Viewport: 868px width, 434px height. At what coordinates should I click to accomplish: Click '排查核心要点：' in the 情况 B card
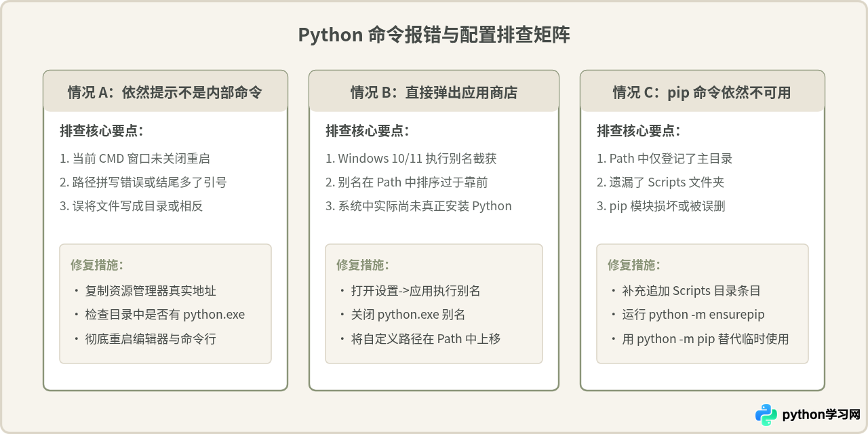coord(368,131)
